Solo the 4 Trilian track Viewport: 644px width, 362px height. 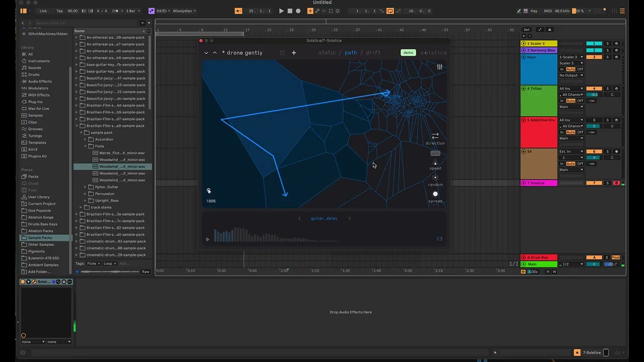[607, 88]
